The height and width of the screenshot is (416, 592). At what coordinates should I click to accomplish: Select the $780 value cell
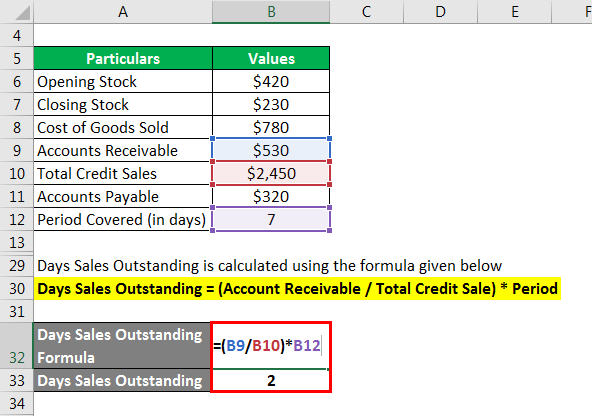[271, 128]
